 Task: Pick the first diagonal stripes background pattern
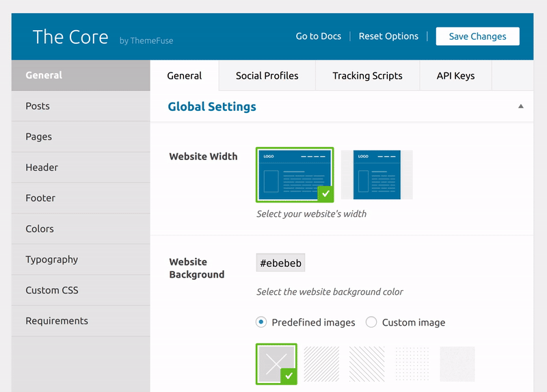click(x=321, y=364)
